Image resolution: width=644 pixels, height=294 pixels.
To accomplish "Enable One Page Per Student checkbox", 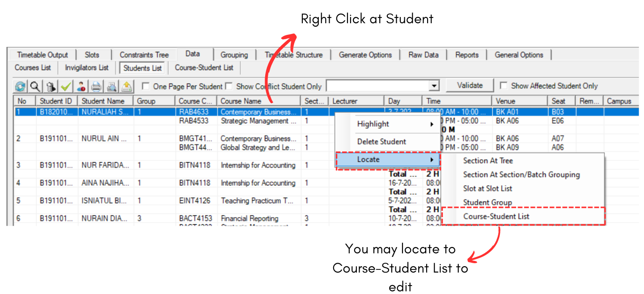I will (x=145, y=86).
